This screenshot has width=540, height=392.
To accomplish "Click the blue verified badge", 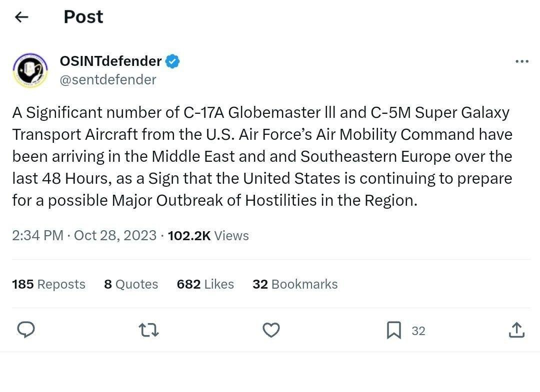I will point(173,61).
